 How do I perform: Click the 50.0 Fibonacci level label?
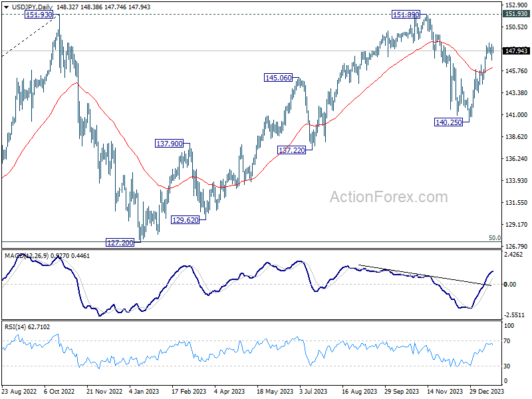pyautogui.click(x=494, y=238)
